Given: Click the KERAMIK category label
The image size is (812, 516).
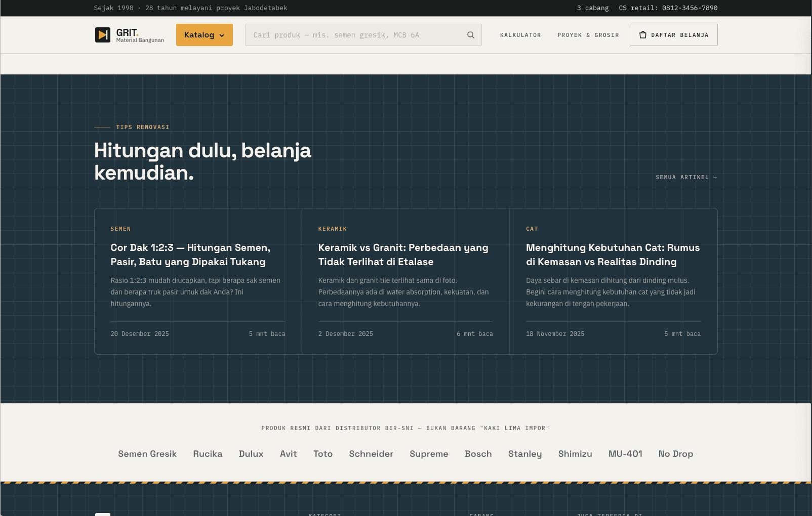Looking at the screenshot, I should click(333, 229).
